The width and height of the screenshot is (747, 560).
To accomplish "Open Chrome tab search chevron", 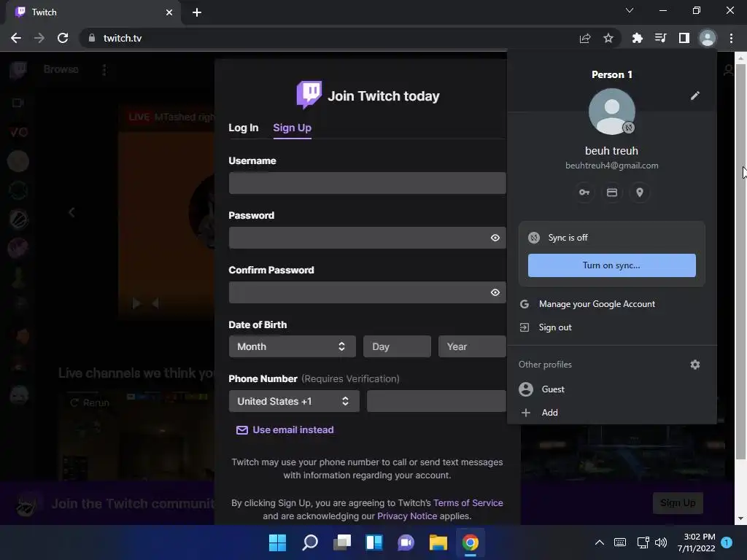I will click(630, 10).
